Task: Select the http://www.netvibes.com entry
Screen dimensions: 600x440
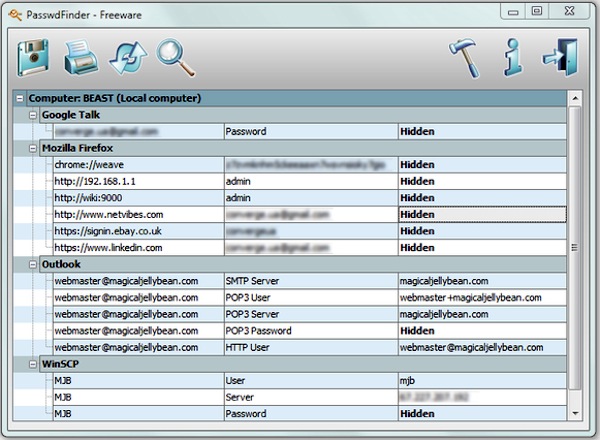Action: click(138, 215)
